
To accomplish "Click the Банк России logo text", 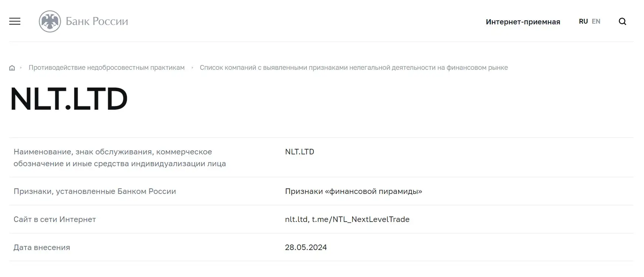I will pos(97,21).
